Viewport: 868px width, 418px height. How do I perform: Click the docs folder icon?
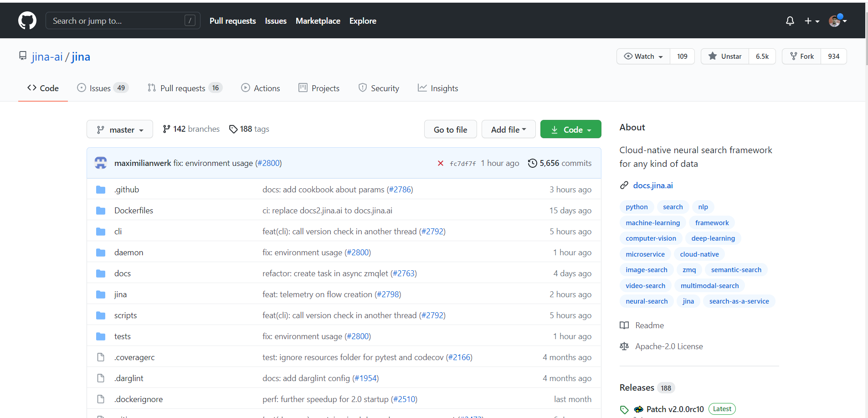[101, 274]
